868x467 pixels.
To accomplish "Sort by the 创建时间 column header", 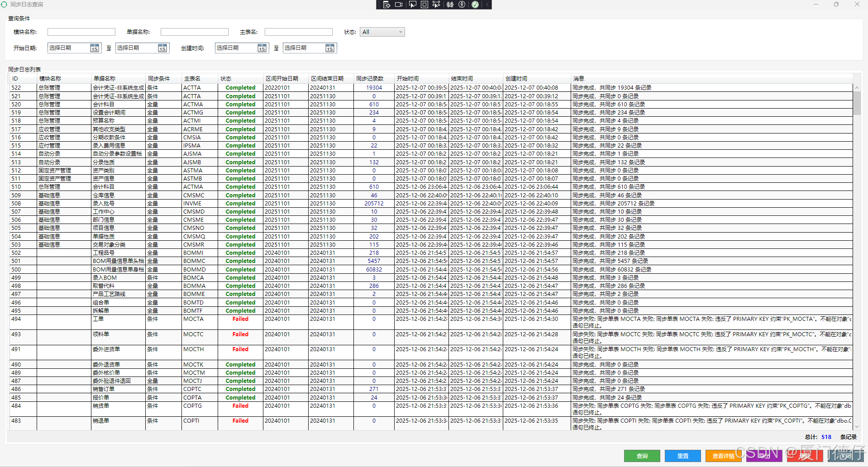I will point(537,78).
